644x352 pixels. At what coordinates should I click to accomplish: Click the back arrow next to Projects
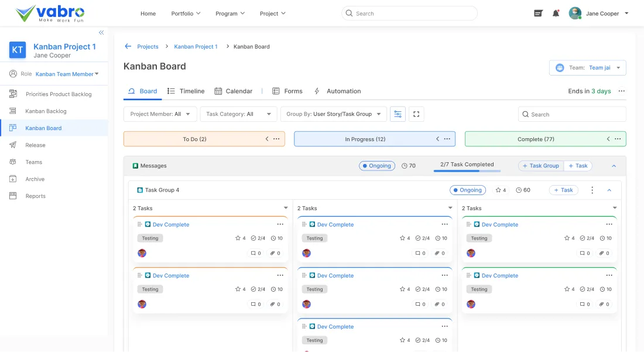coord(128,47)
